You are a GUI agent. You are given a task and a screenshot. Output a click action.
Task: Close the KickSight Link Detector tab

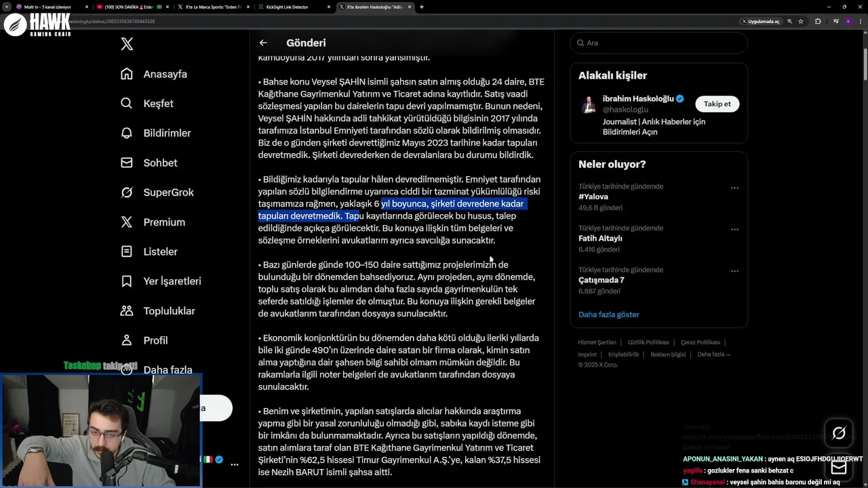[329, 7]
